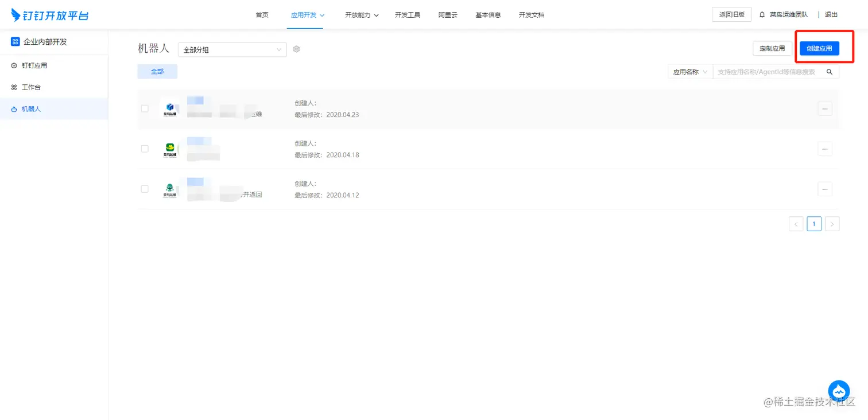
Task: Select the checkbox for the 2020.04.18 robot
Action: click(x=145, y=149)
